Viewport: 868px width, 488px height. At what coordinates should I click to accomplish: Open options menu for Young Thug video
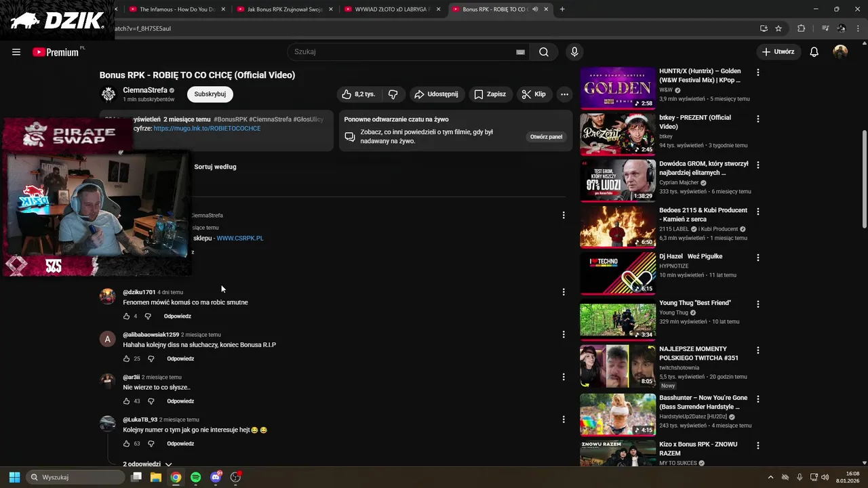pyautogui.click(x=758, y=304)
